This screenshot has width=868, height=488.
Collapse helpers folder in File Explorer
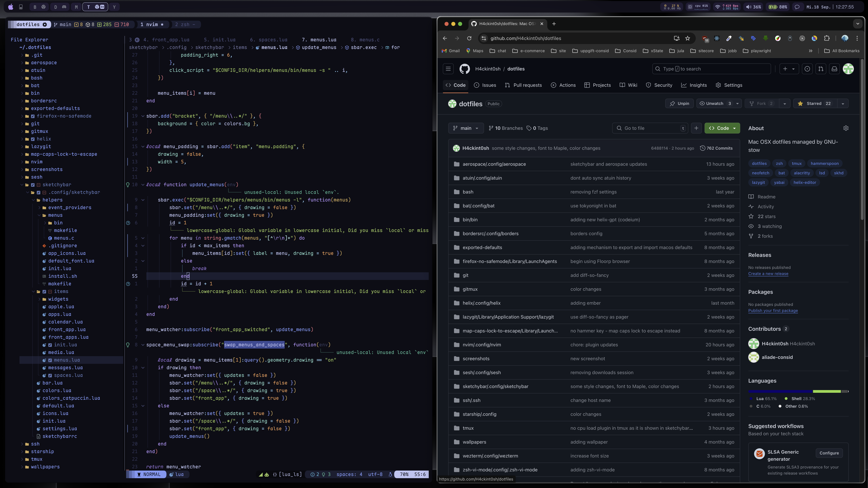pyautogui.click(x=34, y=200)
